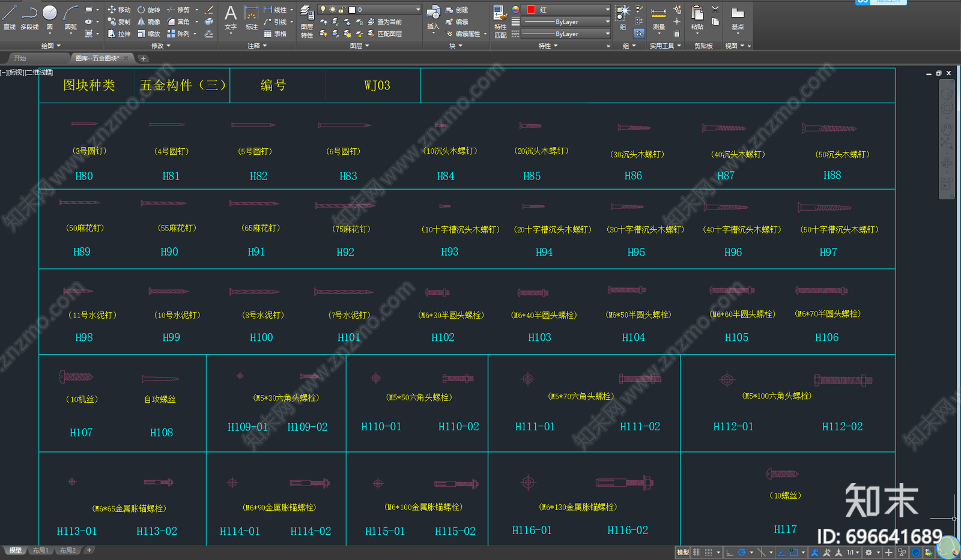
Task: Open the linetype ByLayer dropdown
Action: coord(567,34)
